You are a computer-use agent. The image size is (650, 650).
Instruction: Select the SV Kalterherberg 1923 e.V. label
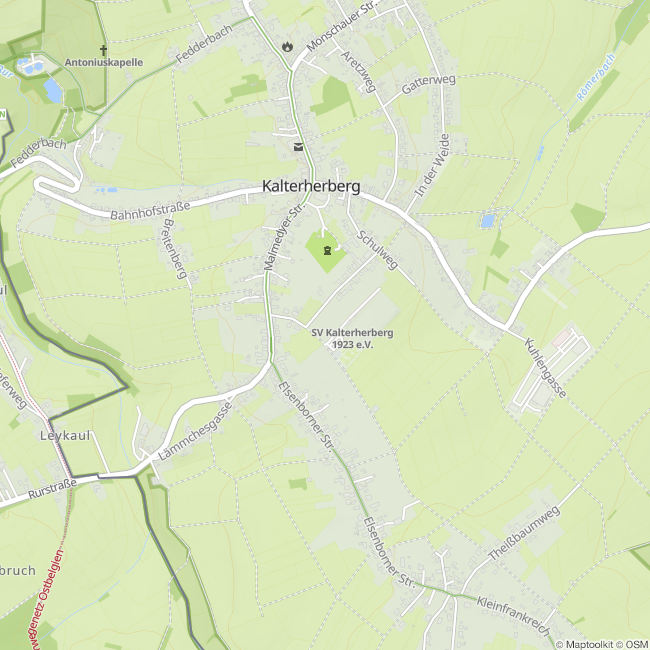(352, 338)
